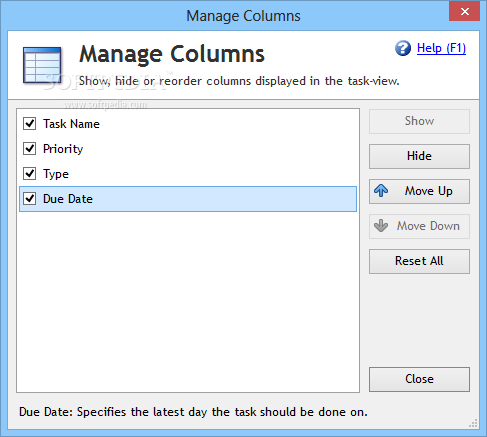The image size is (487, 437).
Task: Toggle the Type column checkbox
Action: click(30, 174)
